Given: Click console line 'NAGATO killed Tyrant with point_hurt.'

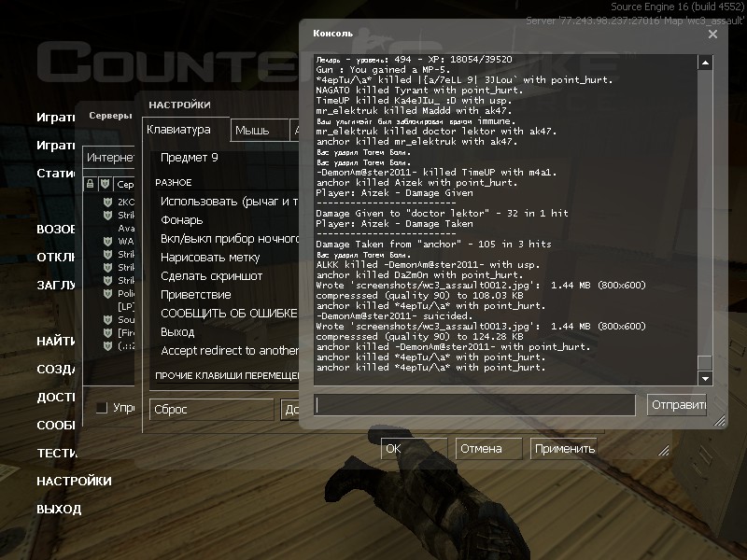Looking at the screenshot, I should (419, 90).
